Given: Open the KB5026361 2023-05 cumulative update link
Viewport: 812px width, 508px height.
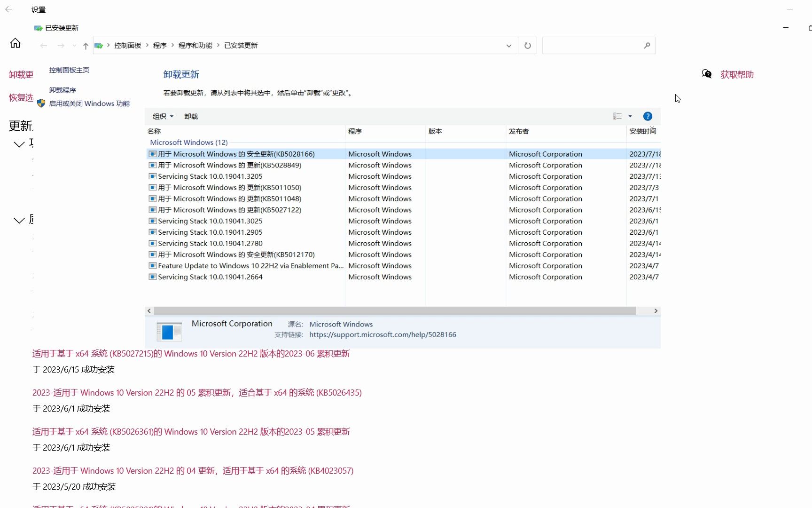Looking at the screenshot, I should click(191, 432).
